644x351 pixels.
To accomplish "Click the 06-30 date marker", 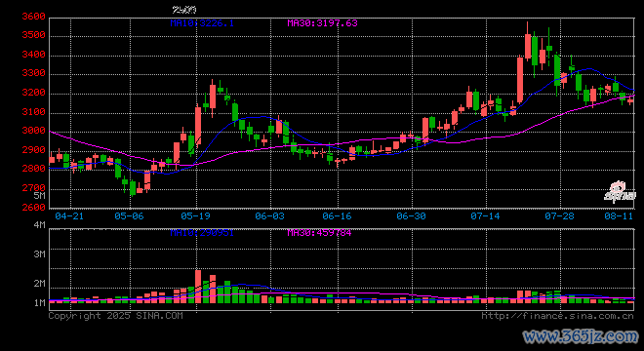I will coord(411,215).
